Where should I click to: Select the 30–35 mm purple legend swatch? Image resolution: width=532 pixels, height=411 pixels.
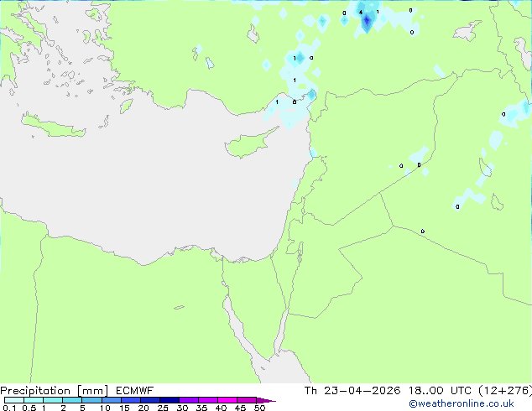(189, 400)
